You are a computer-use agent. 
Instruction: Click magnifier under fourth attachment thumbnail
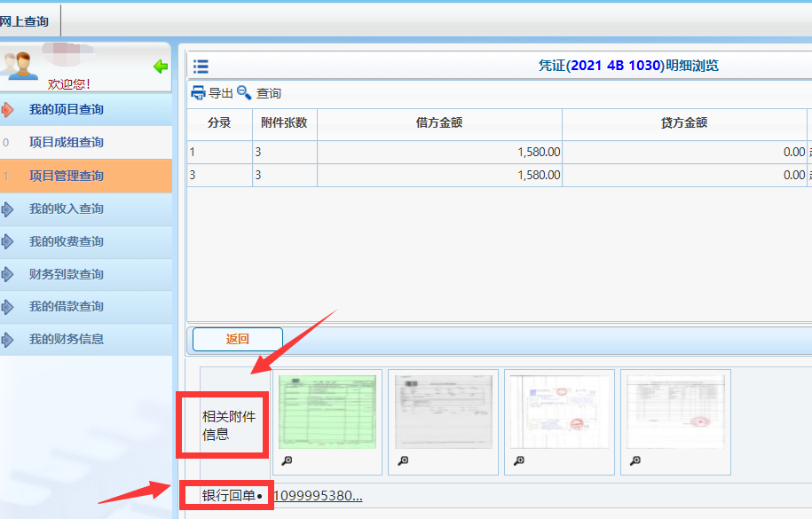(x=635, y=460)
